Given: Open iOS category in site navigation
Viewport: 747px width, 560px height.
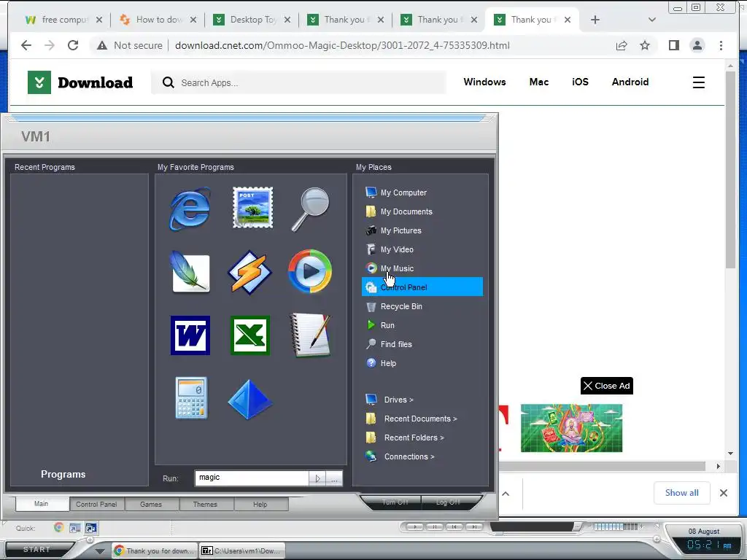Looking at the screenshot, I should point(580,82).
